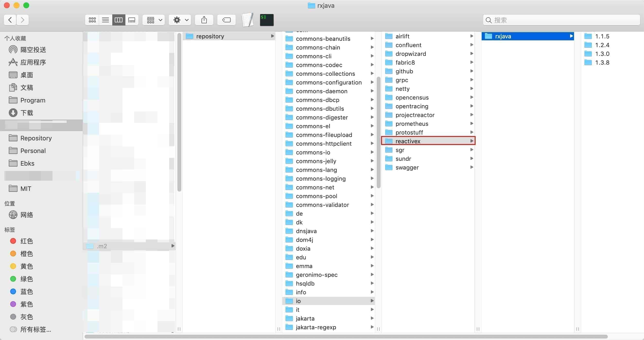Open the 1.3.8 version folder

tap(602, 62)
